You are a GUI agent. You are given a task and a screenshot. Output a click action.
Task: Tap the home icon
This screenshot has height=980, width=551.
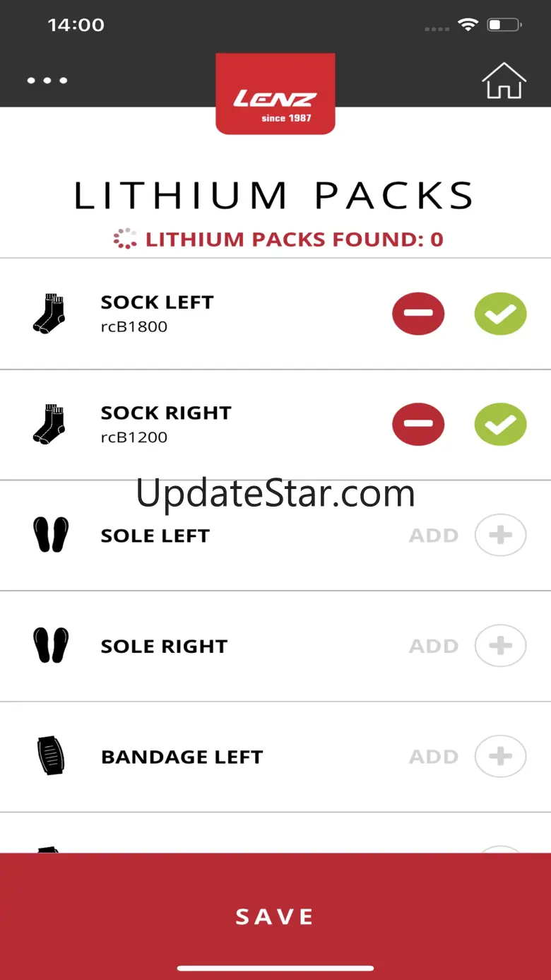point(504,81)
